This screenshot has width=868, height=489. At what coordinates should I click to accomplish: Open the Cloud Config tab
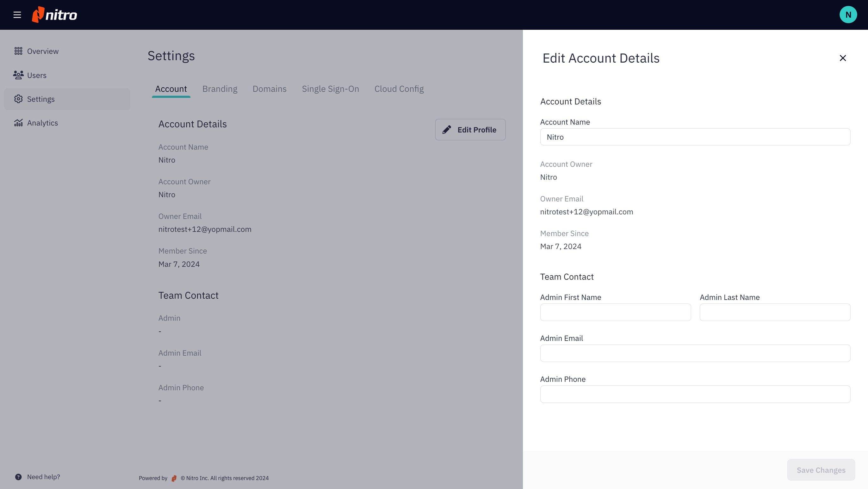pyautogui.click(x=399, y=89)
